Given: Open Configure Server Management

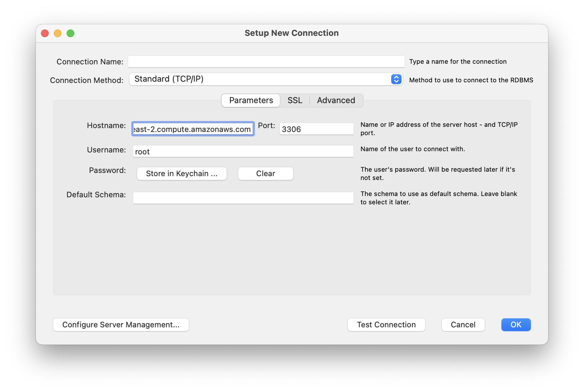Looking at the screenshot, I should (x=121, y=325).
